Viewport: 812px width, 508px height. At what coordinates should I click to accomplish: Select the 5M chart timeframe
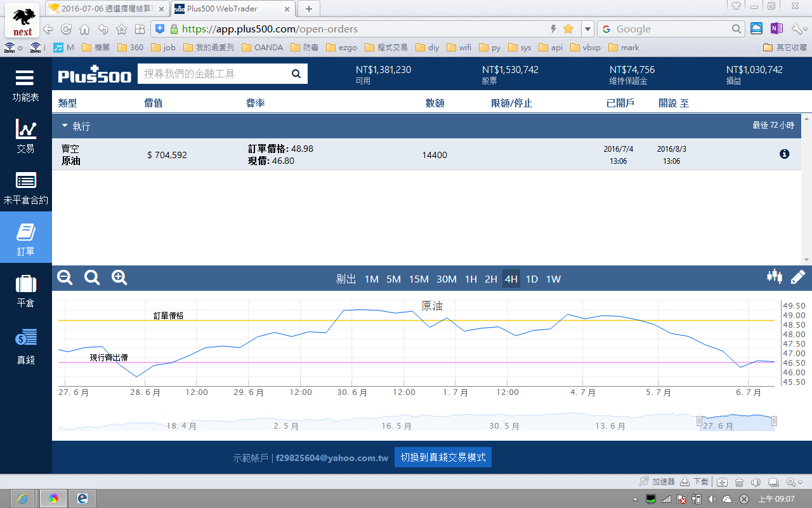pos(393,279)
